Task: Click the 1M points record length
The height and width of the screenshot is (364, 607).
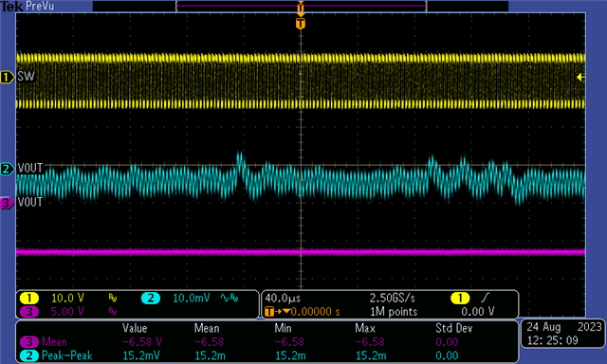Action: point(394,312)
